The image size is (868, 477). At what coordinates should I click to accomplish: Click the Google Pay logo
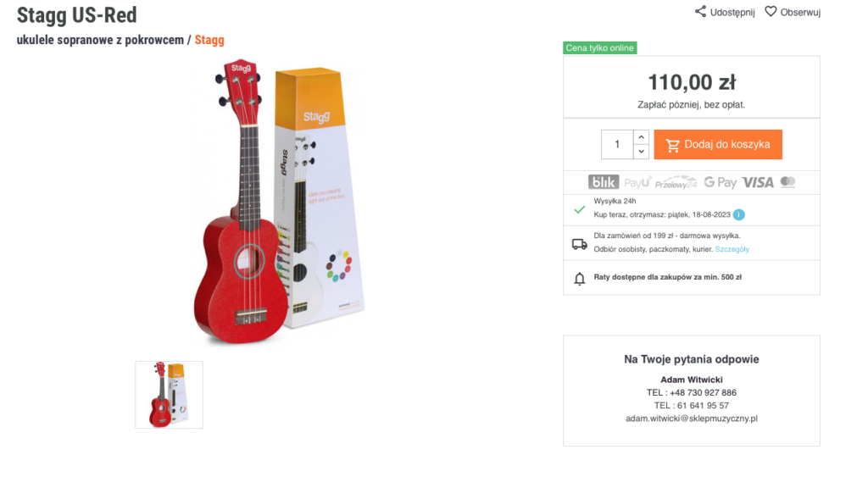click(x=720, y=182)
